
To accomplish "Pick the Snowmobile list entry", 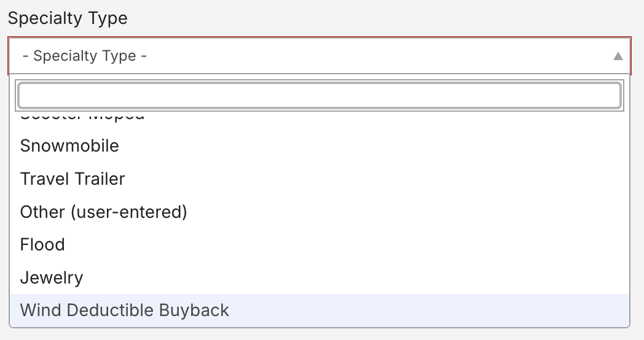I will pyautogui.click(x=69, y=146).
